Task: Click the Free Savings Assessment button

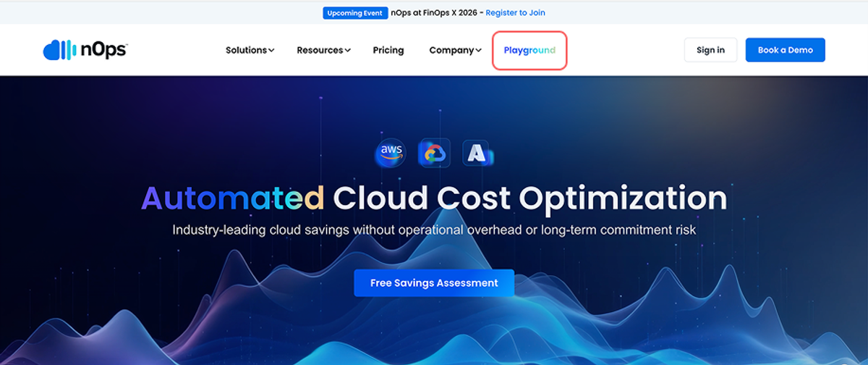Action: pos(434,283)
